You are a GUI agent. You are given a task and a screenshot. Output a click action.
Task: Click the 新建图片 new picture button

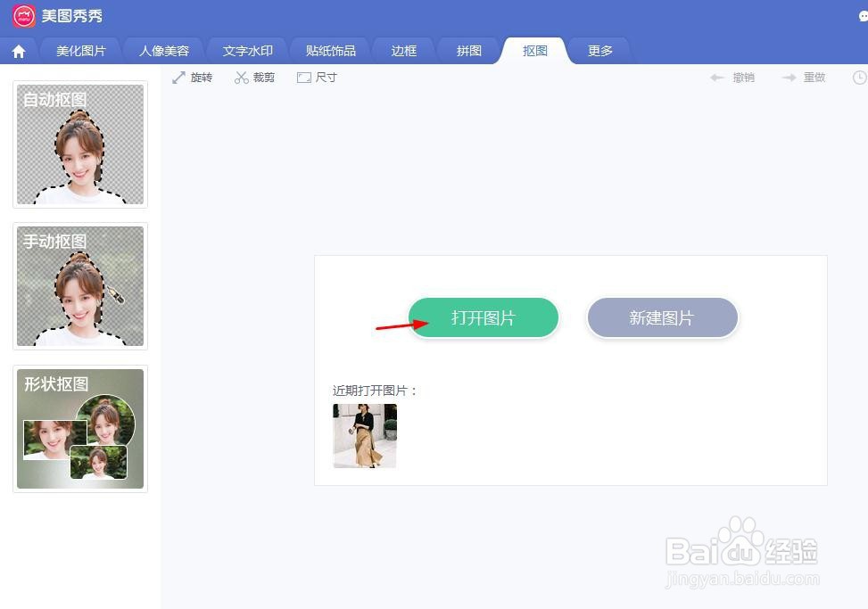(662, 317)
